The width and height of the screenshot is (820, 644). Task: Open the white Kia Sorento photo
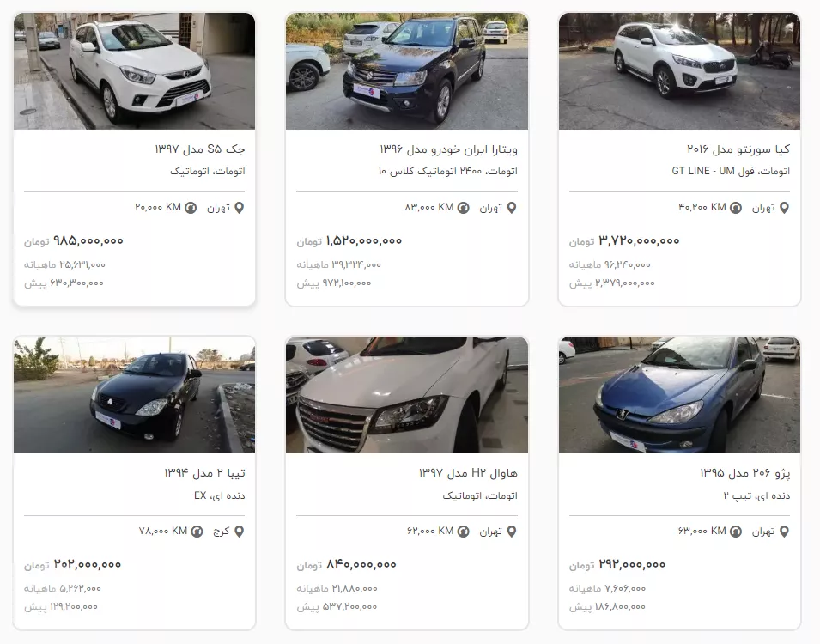(x=679, y=71)
